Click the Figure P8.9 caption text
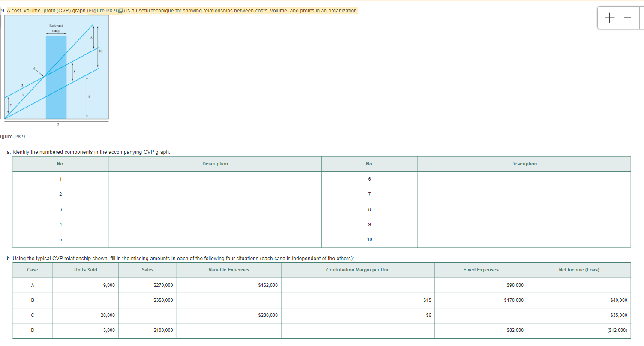644x346 pixels. click(12, 136)
